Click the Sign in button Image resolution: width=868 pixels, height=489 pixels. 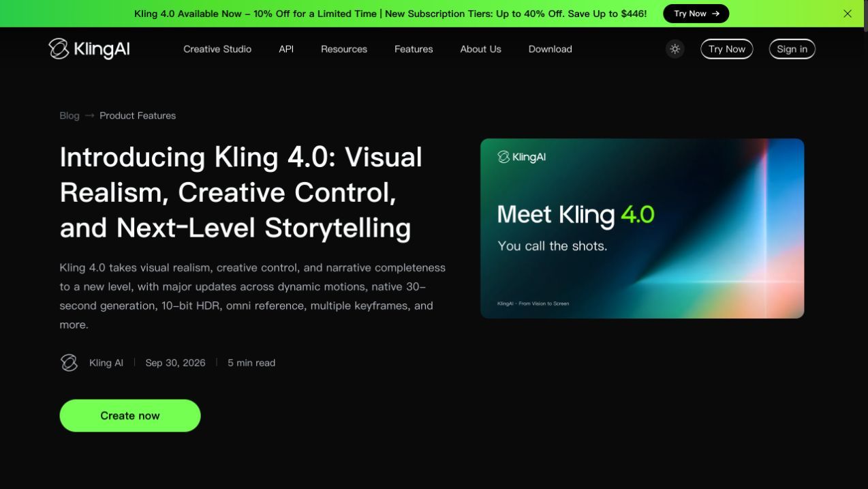pos(792,49)
